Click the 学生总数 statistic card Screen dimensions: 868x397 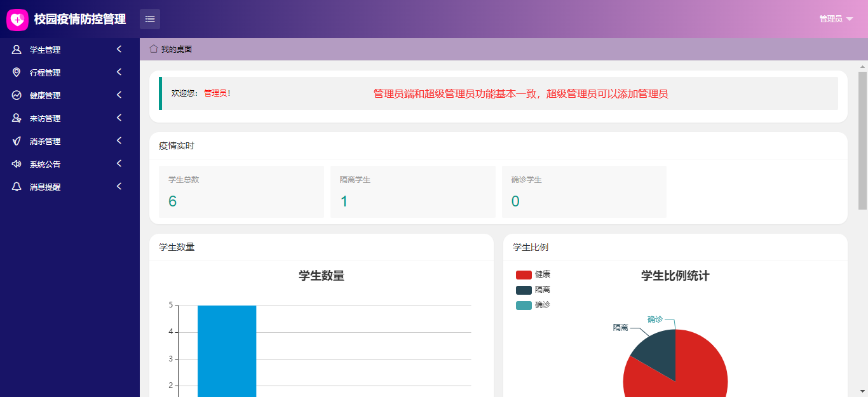[x=241, y=192]
